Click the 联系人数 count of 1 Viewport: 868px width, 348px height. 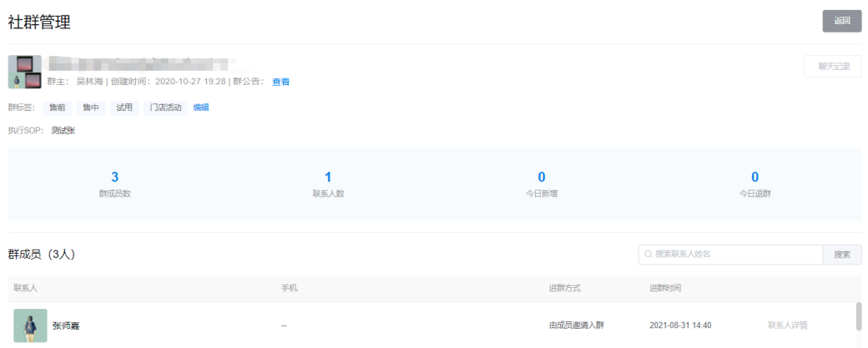click(328, 177)
